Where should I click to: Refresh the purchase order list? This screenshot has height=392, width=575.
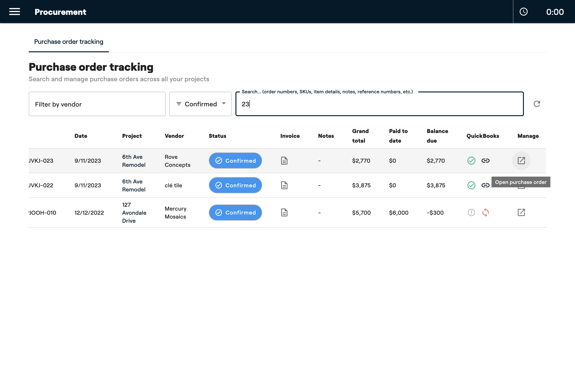point(537,104)
